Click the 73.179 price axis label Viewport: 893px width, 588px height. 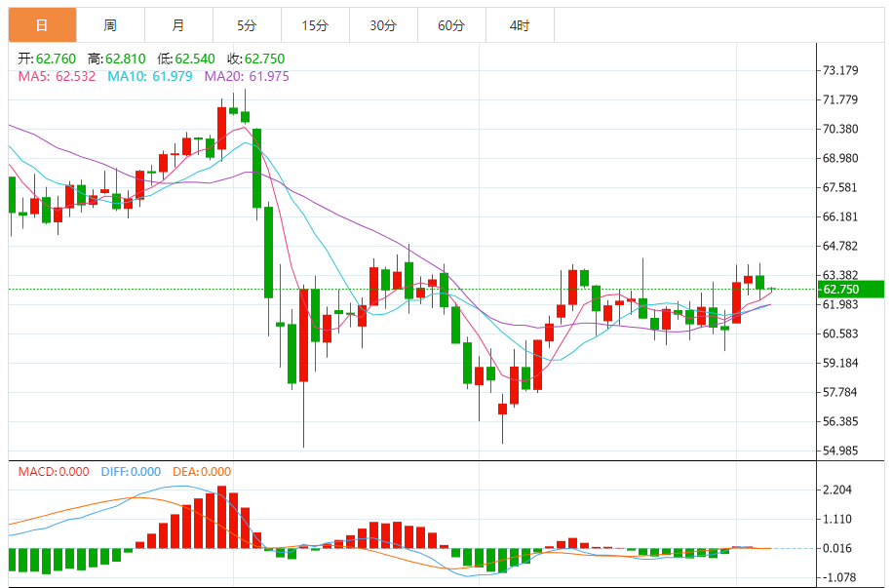(840, 70)
